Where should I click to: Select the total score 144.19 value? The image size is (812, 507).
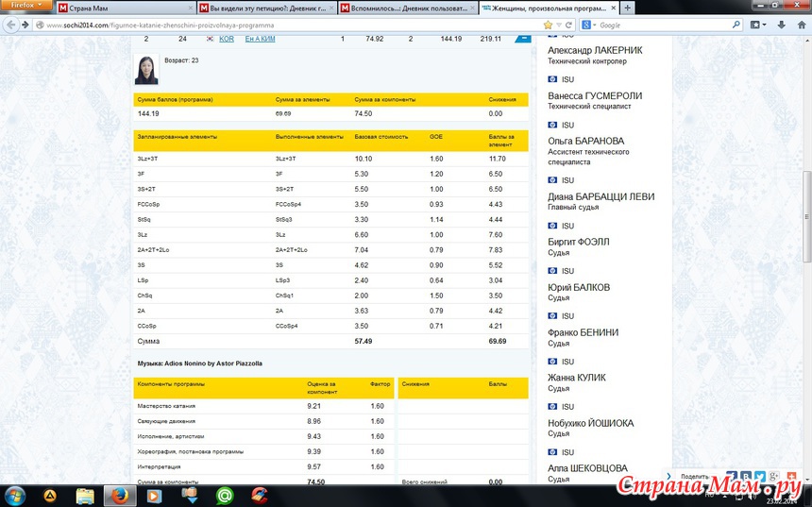pos(148,113)
